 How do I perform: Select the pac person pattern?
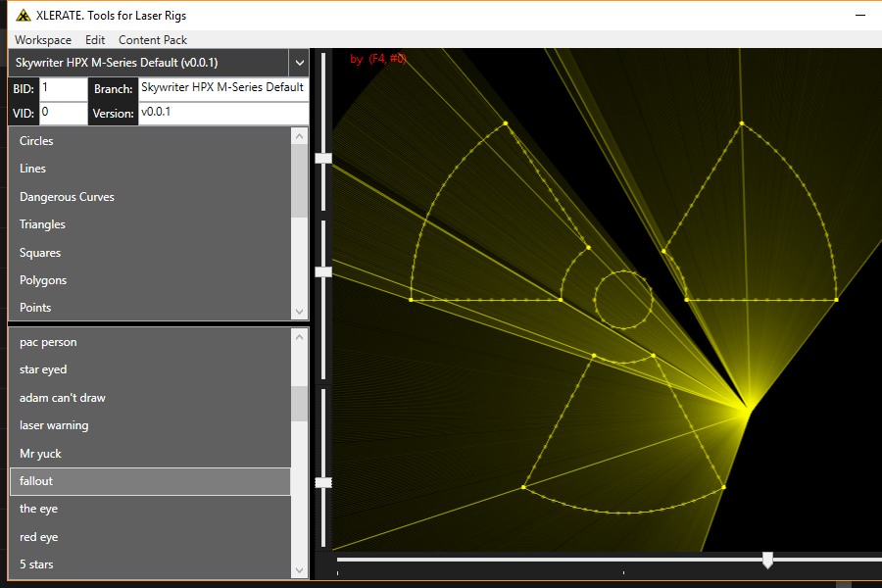click(48, 342)
